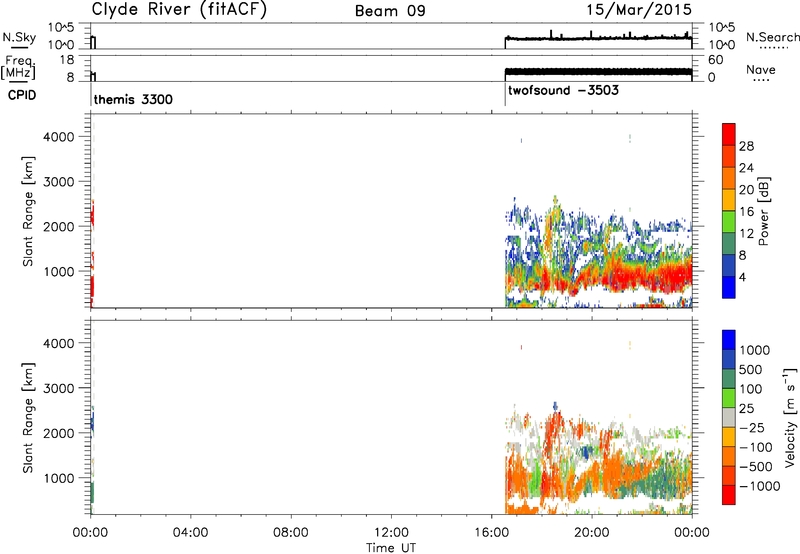Click 'Slant Range [km]' label of power panel
Viewport: 800px width, 554px height.
(28, 211)
